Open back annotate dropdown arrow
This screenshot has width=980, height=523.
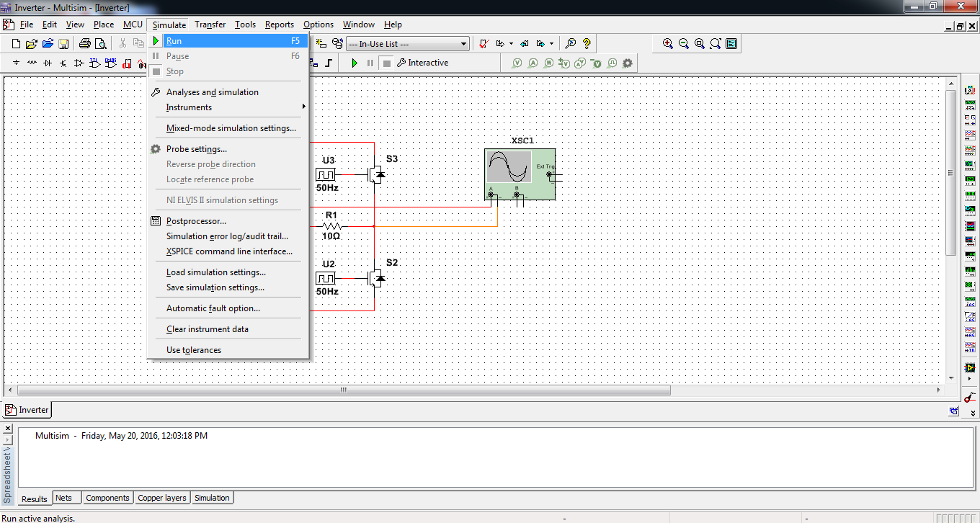point(511,44)
